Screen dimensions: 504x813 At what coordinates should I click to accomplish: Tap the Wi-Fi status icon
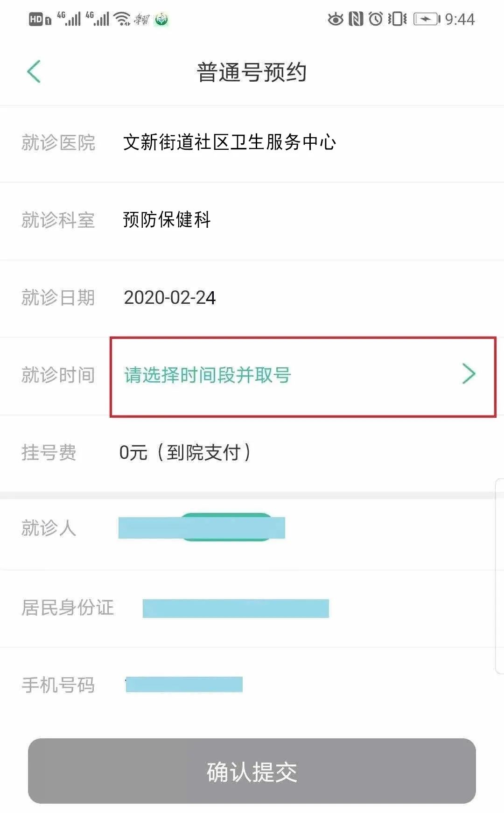pos(122,19)
